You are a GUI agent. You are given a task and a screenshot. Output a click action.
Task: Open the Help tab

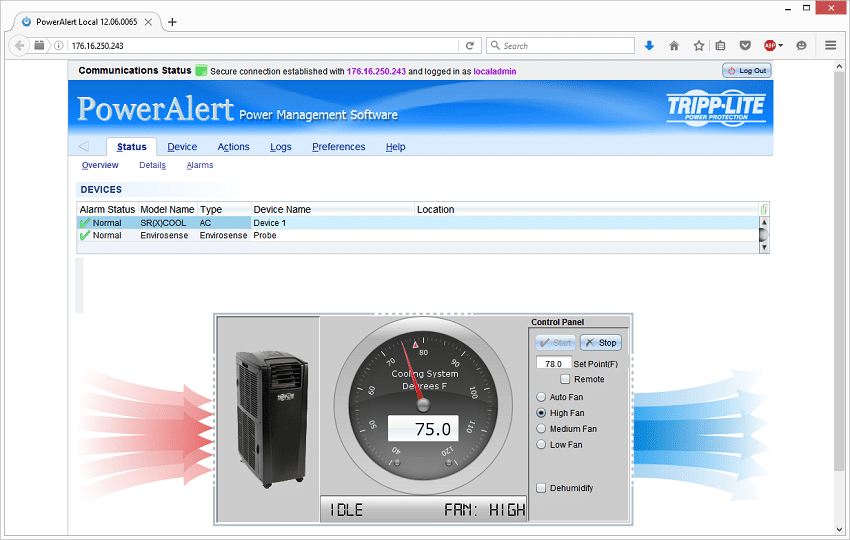click(396, 147)
